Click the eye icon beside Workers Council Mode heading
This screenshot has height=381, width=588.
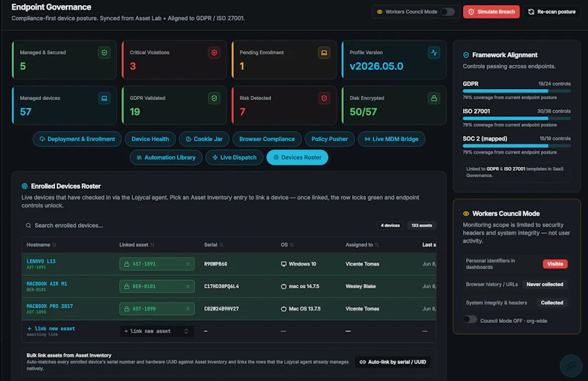click(466, 213)
